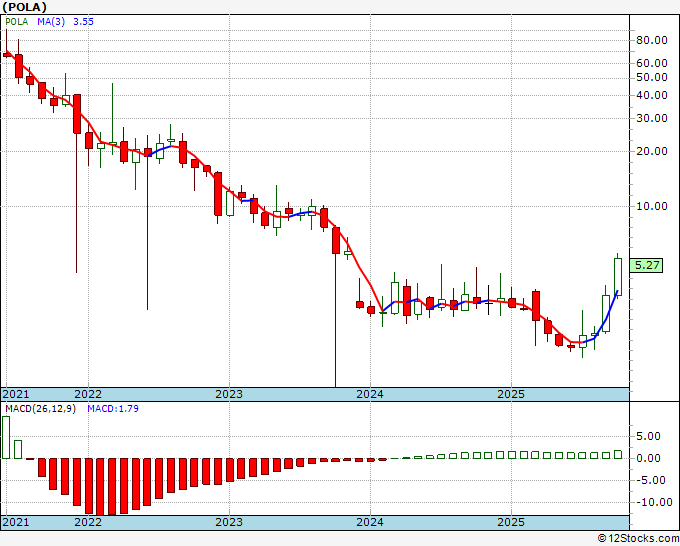Click the (POLA) chart title
Screen dimensions: 680x546
point(24,7)
